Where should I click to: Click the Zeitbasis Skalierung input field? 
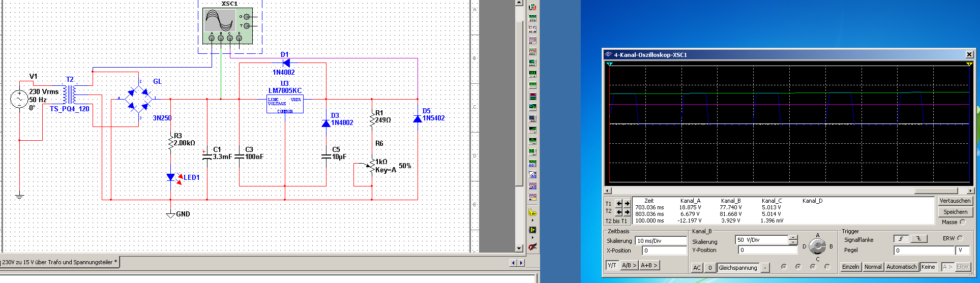(661, 241)
